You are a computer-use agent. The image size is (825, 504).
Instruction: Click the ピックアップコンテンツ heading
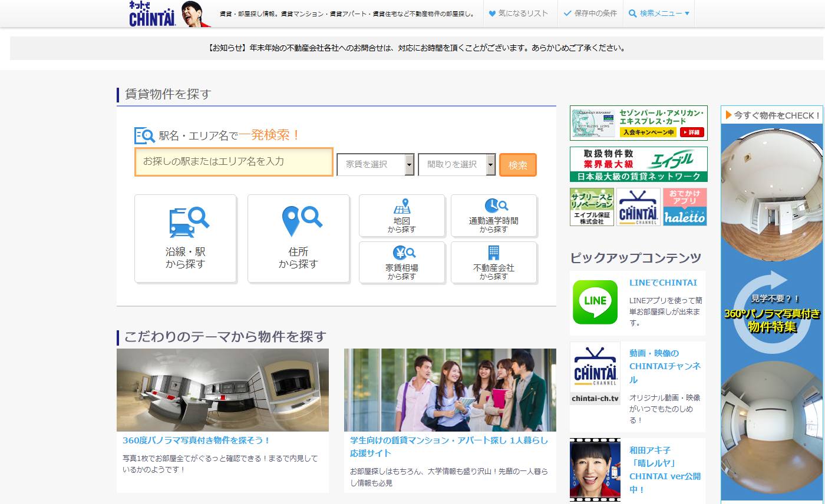[x=636, y=257]
